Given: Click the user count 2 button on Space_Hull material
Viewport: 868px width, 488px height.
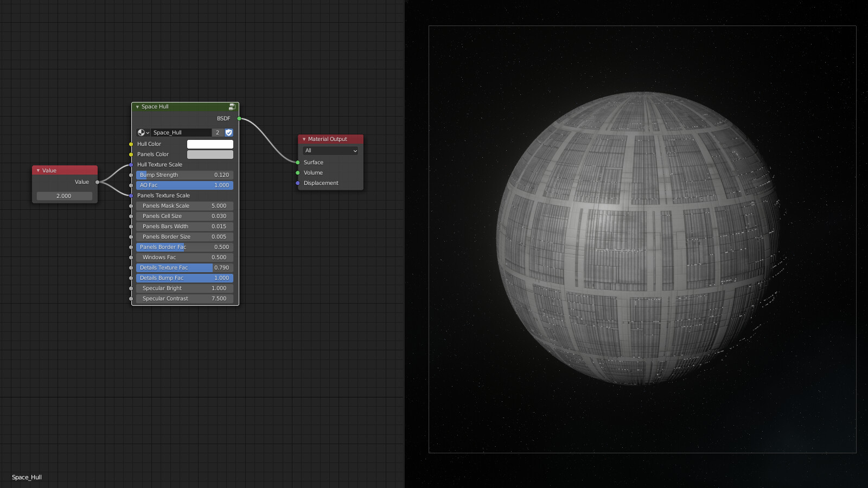Looking at the screenshot, I should pos(217,132).
